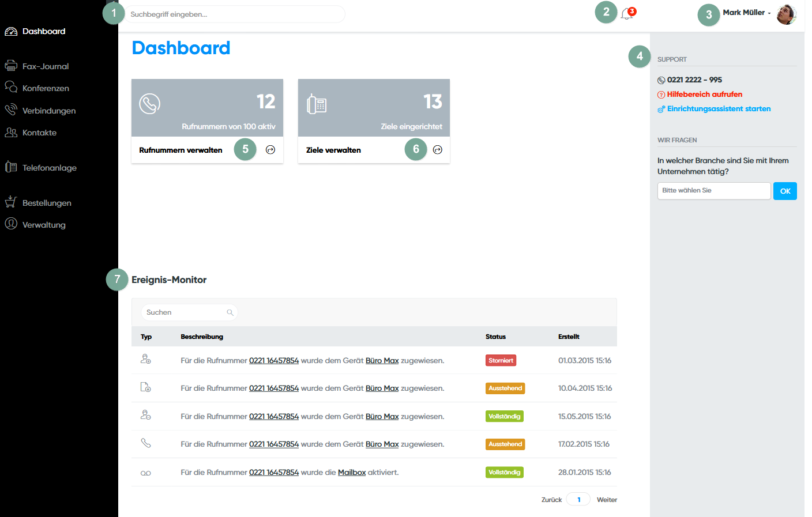Viewport: 812px width, 517px height.
Task: Start the Einrichtungsassistent via link
Action: click(719, 109)
